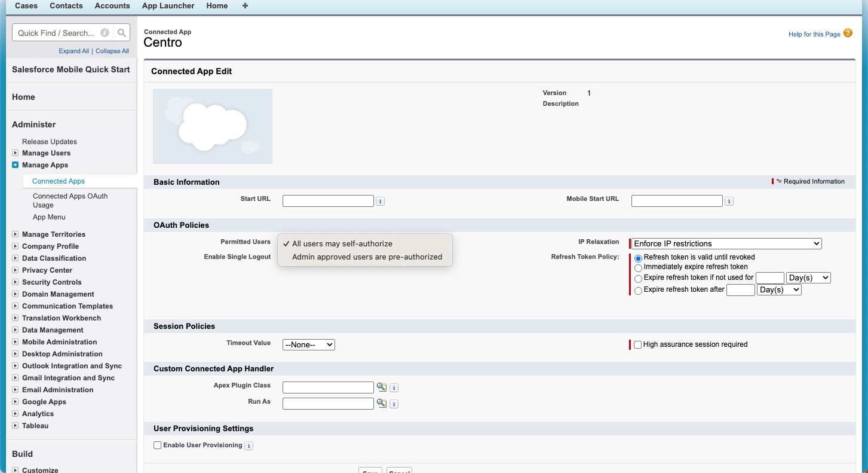The width and height of the screenshot is (868, 473).
Task: Open Day(s) dropdown for expire-after option
Action: pos(779,289)
